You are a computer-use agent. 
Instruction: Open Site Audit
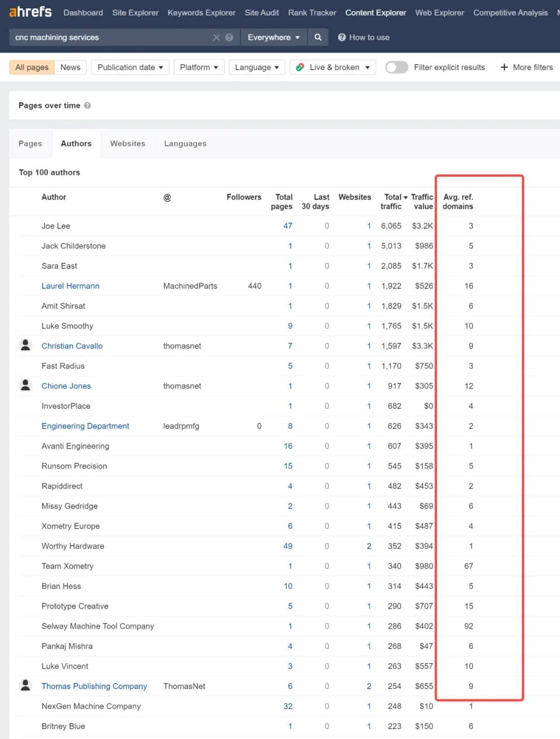(x=262, y=12)
